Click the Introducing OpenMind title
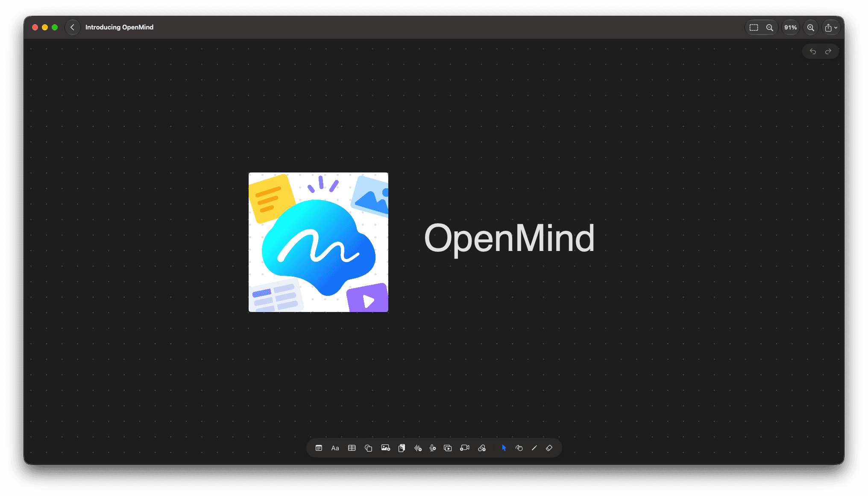 pos(119,27)
